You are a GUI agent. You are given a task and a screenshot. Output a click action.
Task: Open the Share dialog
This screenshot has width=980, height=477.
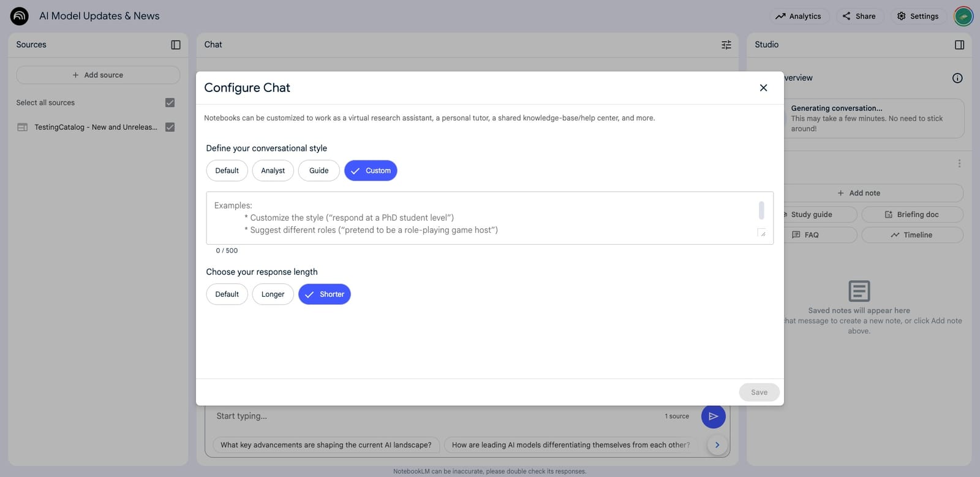(859, 16)
